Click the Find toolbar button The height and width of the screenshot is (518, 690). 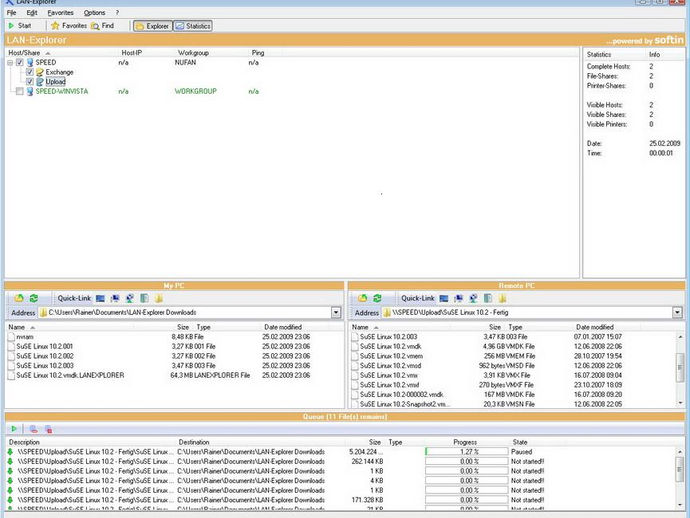pyautogui.click(x=103, y=26)
